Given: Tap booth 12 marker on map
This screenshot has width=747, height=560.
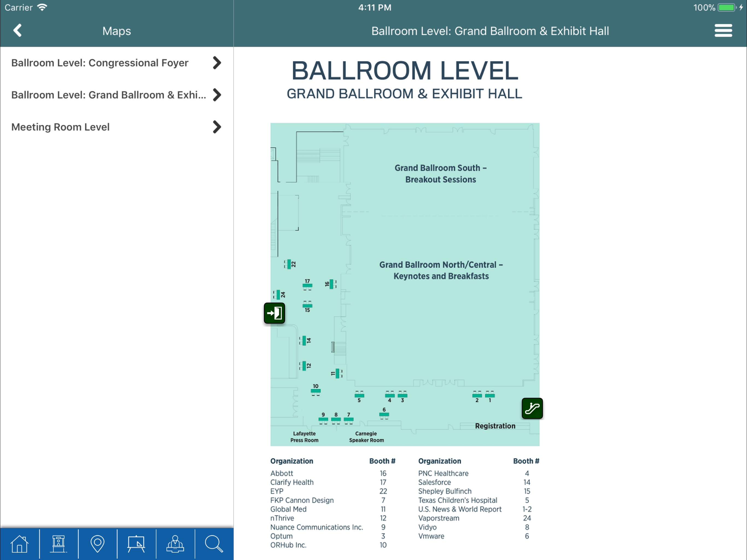Looking at the screenshot, I should tap(305, 366).
